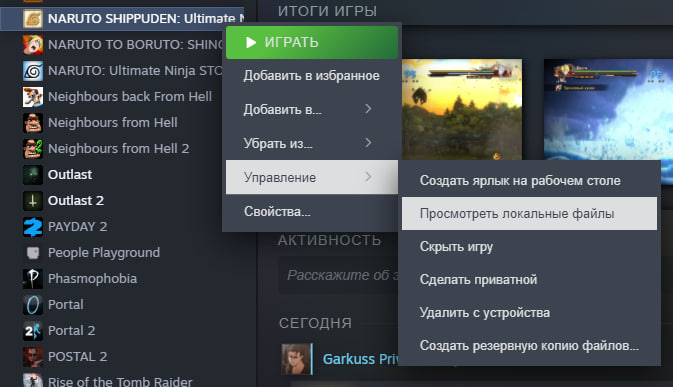Click the NARUTO TO BORUTO game icon
Image resolution: width=673 pixels, height=387 pixels.
pyautogui.click(x=33, y=45)
